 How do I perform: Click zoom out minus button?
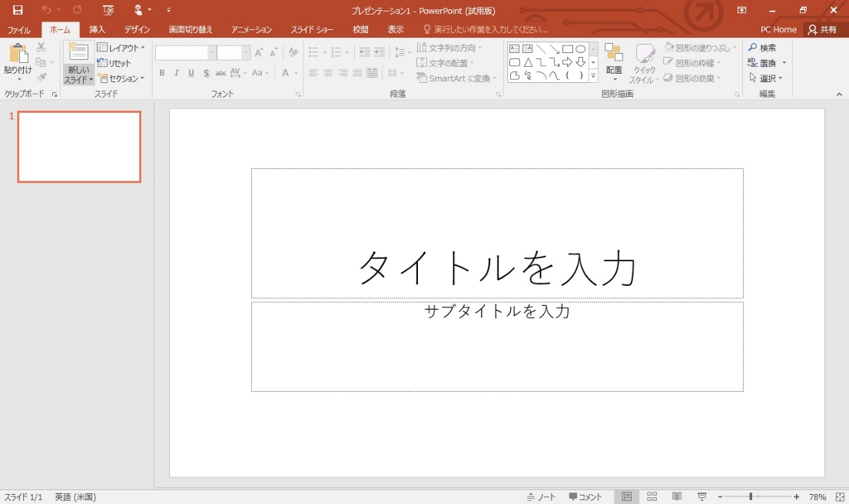(720, 497)
